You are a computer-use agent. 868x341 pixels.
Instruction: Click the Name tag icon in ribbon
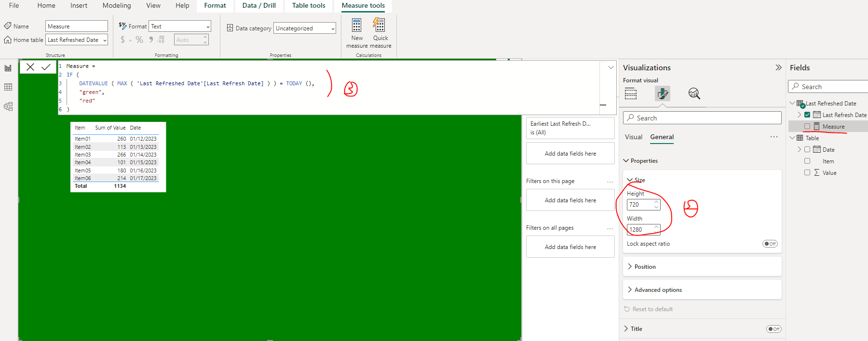(8, 26)
